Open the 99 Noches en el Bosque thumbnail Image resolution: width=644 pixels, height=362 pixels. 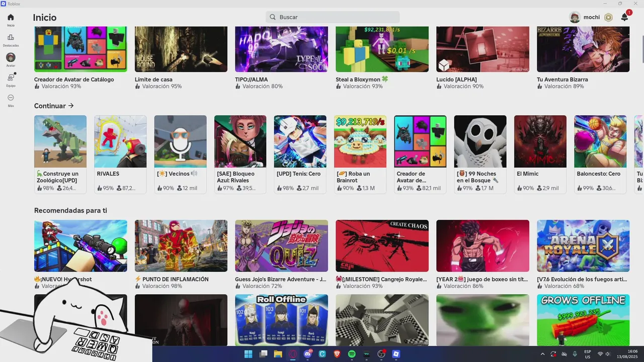tap(480, 141)
